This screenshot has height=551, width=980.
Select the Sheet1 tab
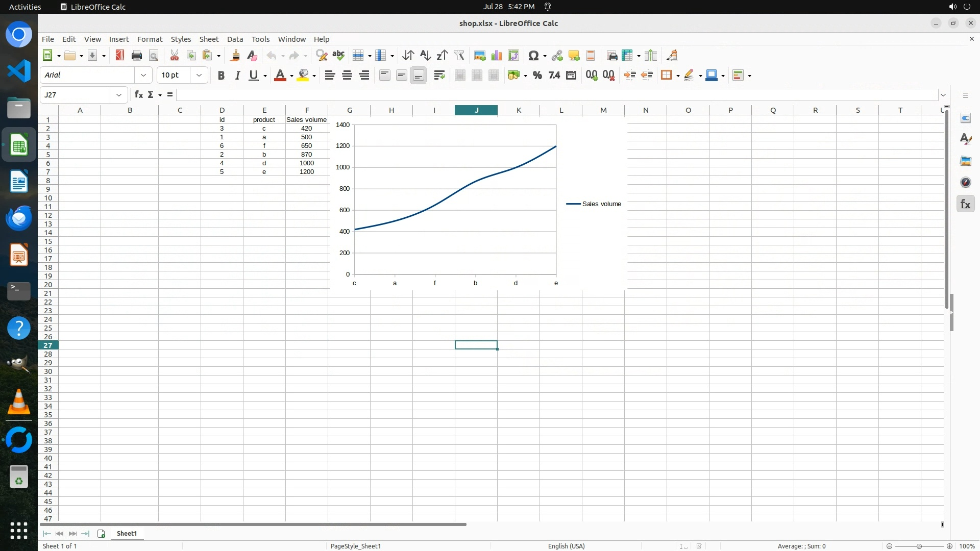(127, 534)
